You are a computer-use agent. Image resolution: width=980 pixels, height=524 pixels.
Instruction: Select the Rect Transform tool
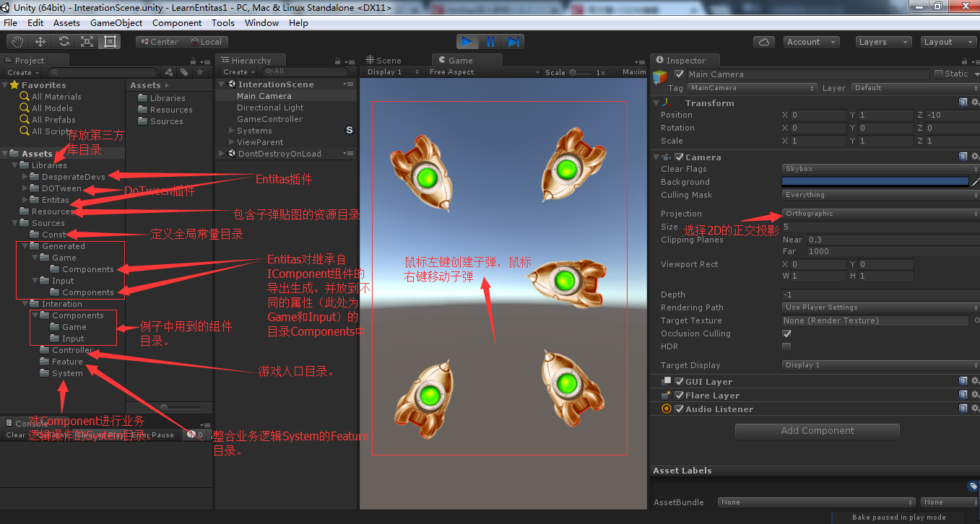click(x=110, y=42)
